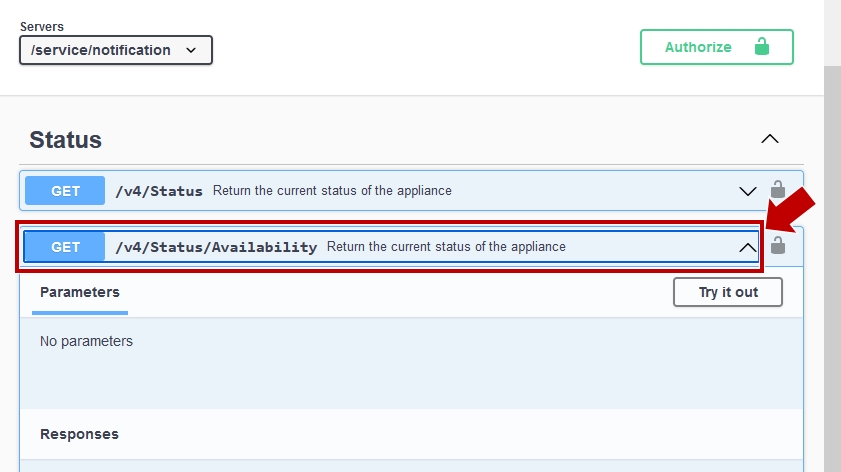Click the Responses heading

(79, 434)
